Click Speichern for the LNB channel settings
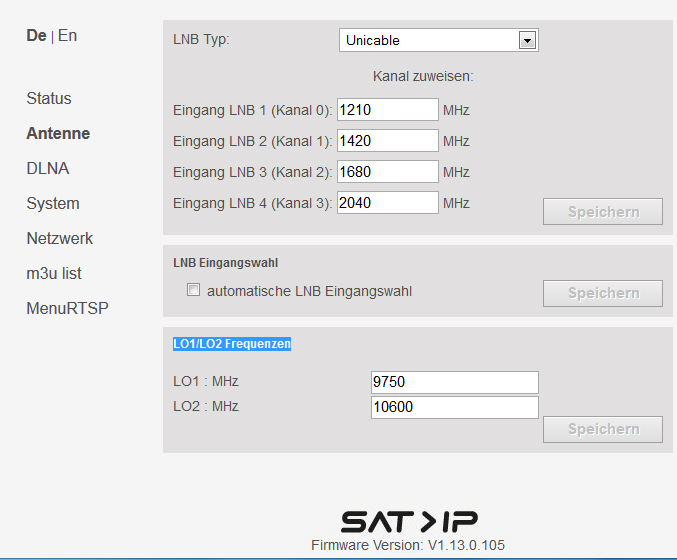The image size is (677, 560). (602, 212)
